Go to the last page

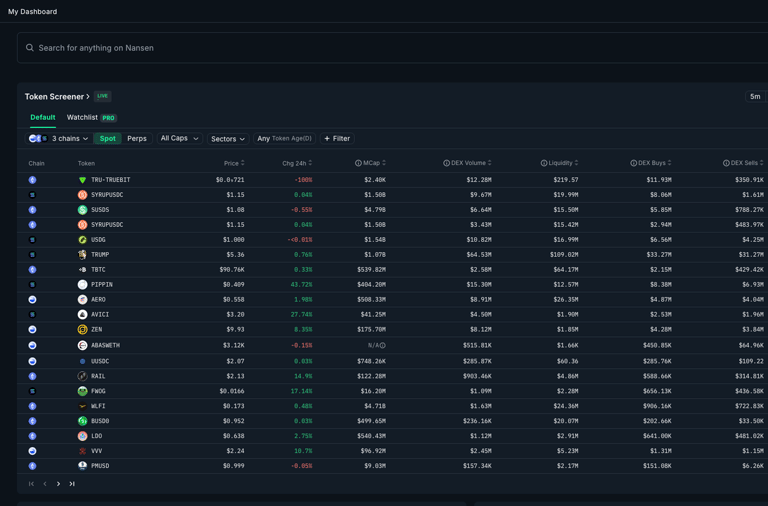click(72, 484)
